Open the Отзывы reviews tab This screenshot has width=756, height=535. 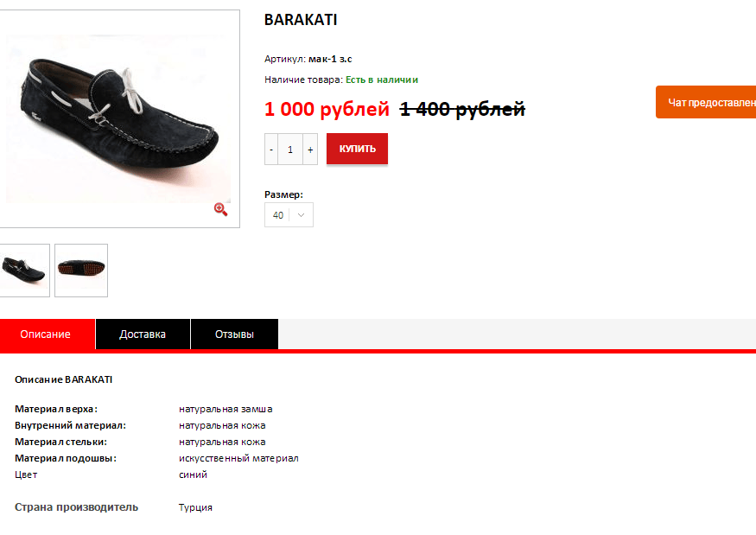[234, 334]
